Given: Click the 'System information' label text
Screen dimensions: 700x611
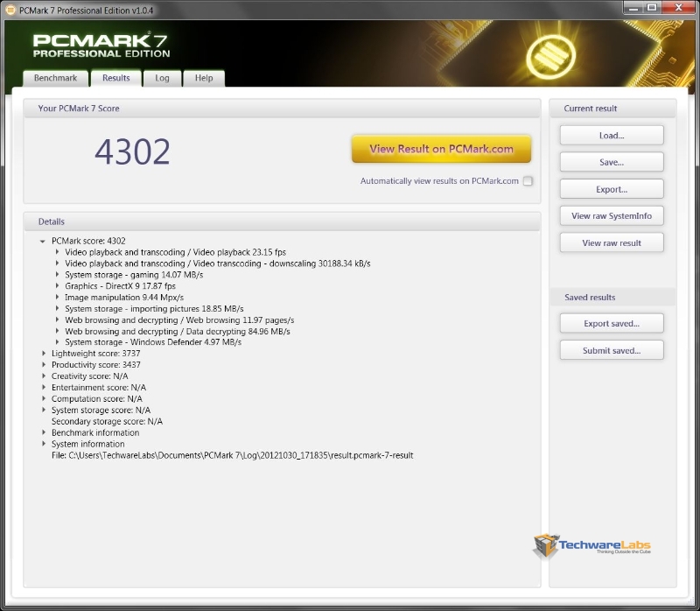Looking at the screenshot, I should click(88, 444).
